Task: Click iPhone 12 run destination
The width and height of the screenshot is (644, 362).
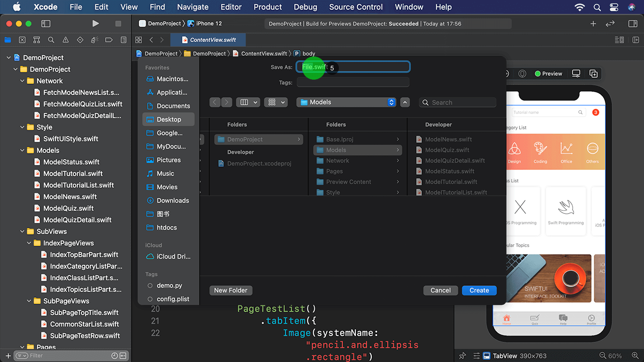Action: pyautogui.click(x=205, y=24)
